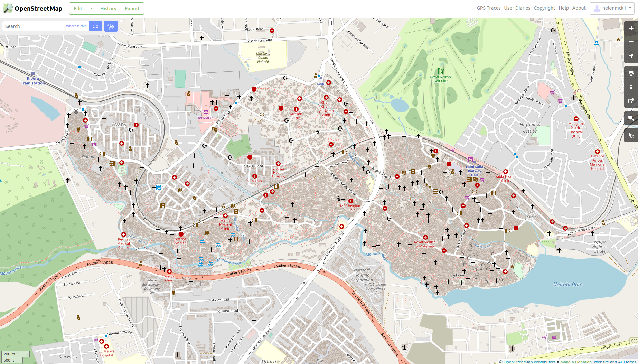Image resolution: width=638 pixels, height=364 pixels.
Task: Add a note to the map
Action: [631, 118]
